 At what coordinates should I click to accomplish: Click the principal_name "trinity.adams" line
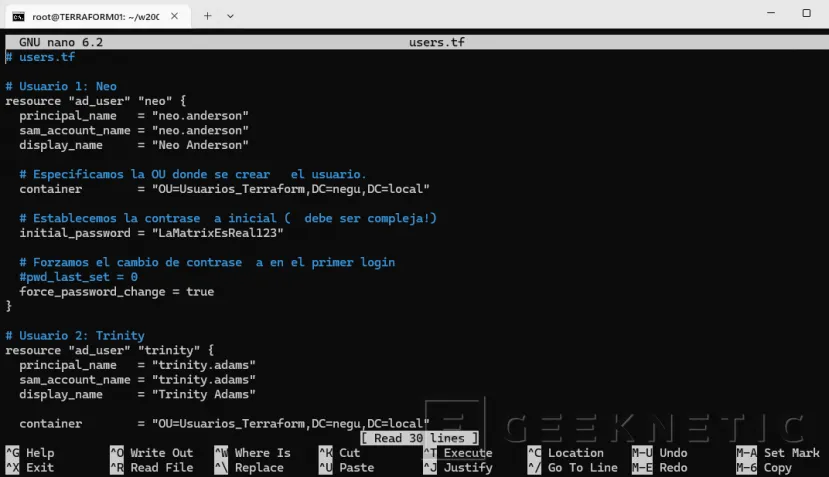(x=137, y=365)
